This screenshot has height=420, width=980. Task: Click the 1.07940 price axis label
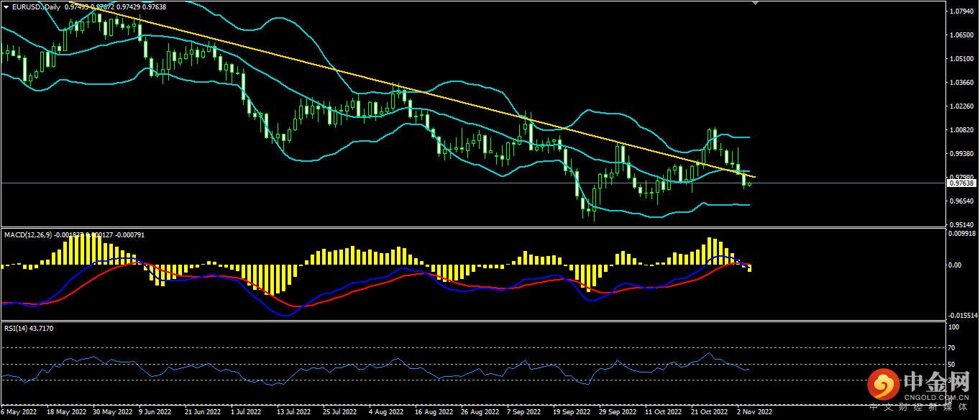click(962, 12)
